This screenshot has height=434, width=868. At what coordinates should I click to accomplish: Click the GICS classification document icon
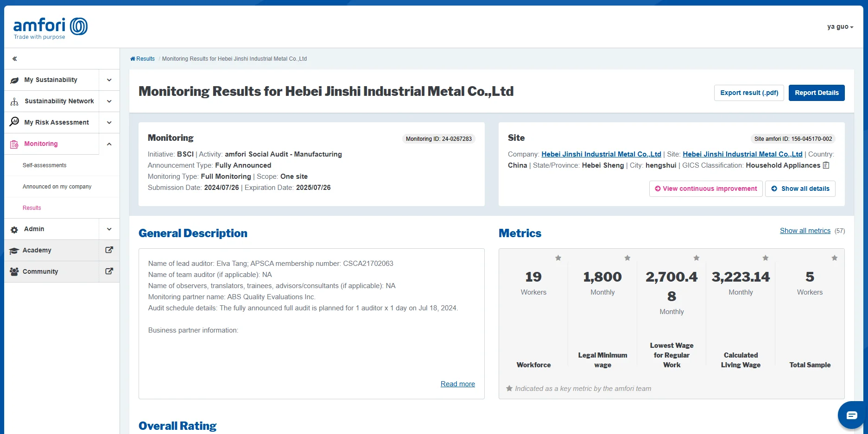click(x=826, y=165)
